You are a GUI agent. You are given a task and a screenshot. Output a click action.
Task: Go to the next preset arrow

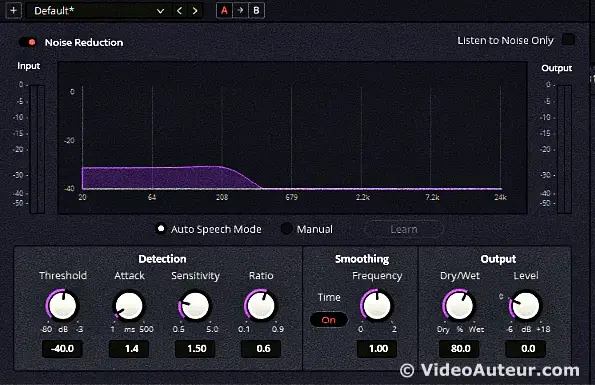(195, 11)
